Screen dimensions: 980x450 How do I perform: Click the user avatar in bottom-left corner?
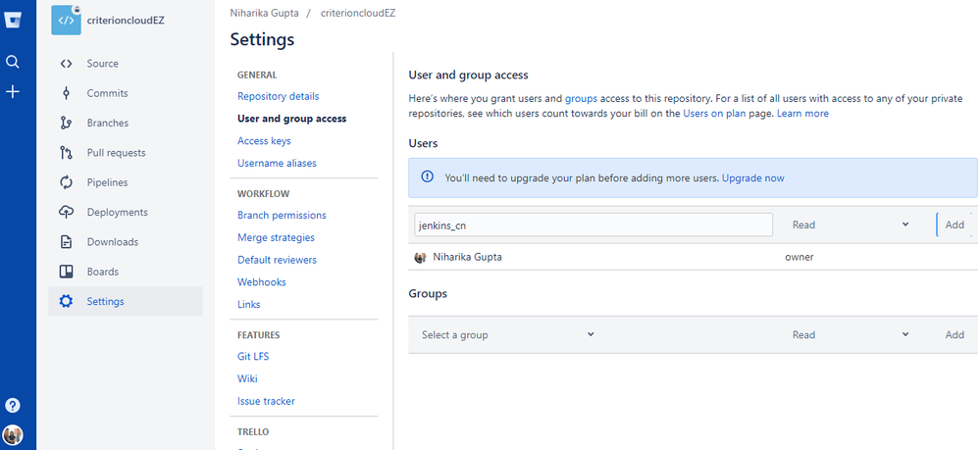[x=13, y=434]
